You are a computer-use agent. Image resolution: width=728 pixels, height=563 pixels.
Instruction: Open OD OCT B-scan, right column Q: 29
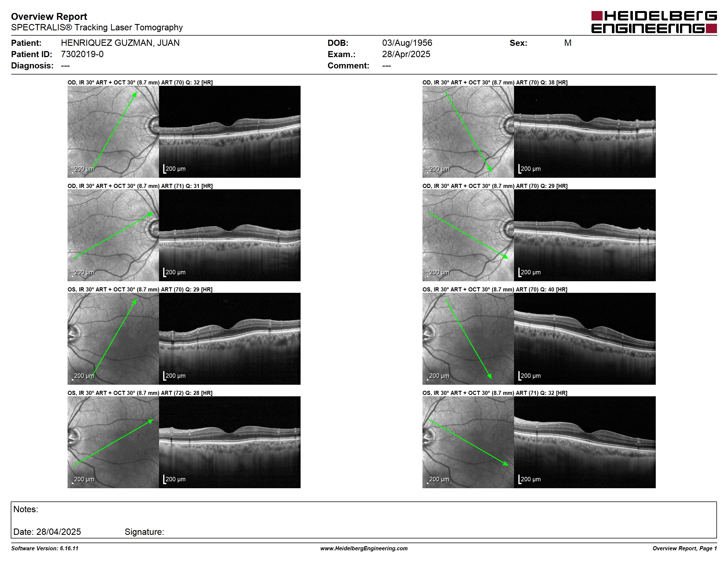[585, 235]
